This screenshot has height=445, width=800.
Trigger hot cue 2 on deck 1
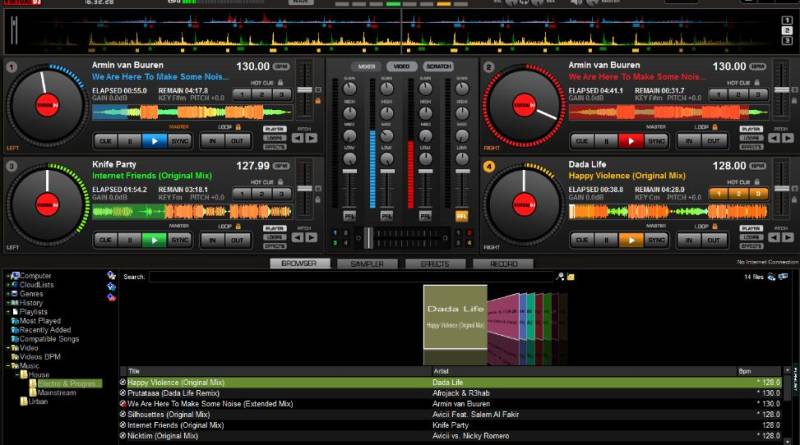point(262,94)
